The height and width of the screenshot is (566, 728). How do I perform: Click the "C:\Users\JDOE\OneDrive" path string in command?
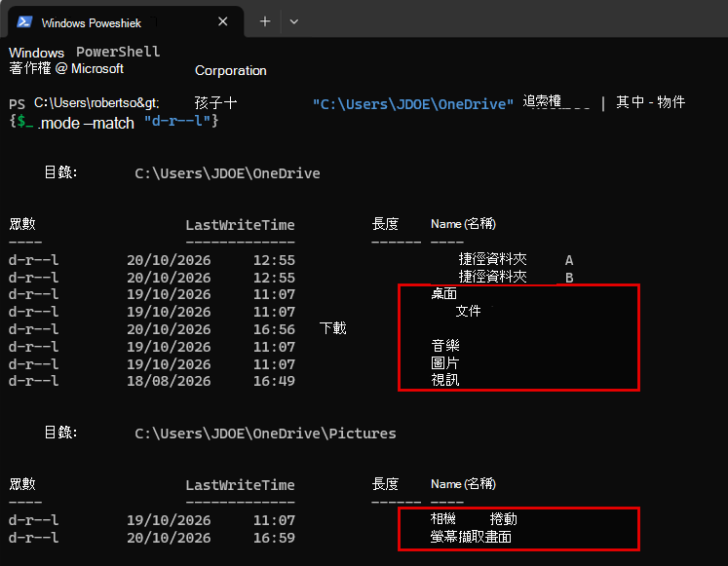pyautogui.click(x=413, y=104)
